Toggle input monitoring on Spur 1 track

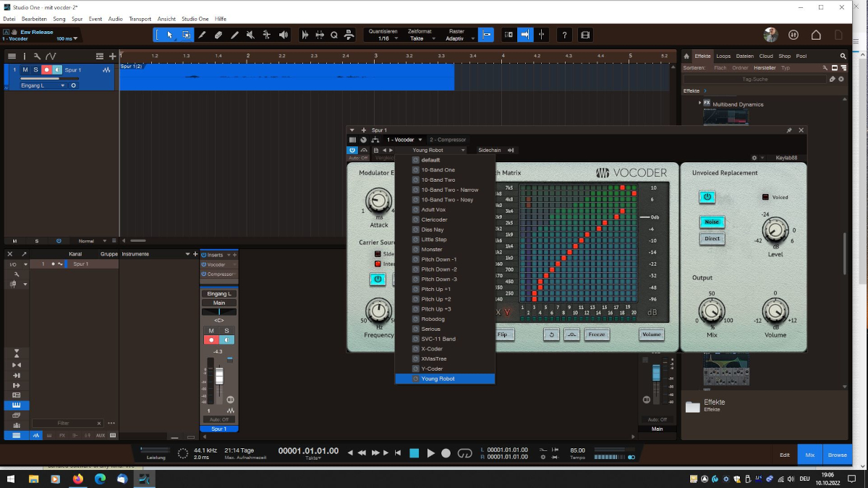pyautogui.click(x=56, y=70)
